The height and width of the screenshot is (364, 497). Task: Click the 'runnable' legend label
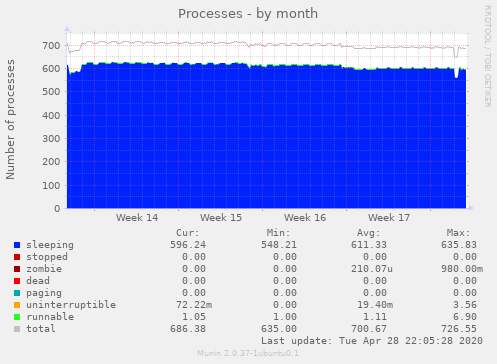coord(50,317)
